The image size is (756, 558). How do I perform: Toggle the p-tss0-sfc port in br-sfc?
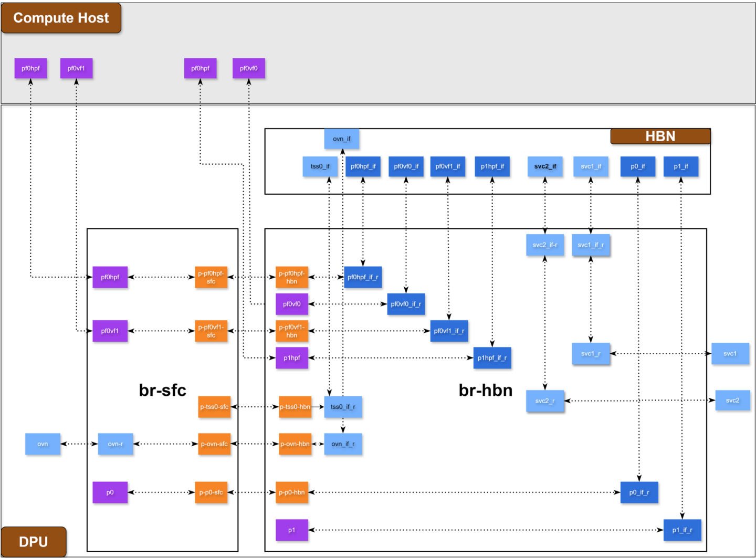click(214, 406)
